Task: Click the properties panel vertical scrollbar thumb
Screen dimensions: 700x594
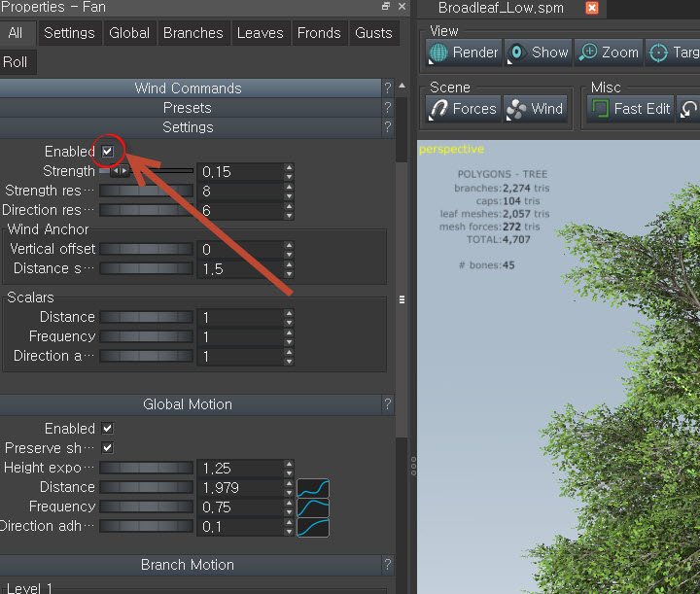Action: (x=402, y=299)
